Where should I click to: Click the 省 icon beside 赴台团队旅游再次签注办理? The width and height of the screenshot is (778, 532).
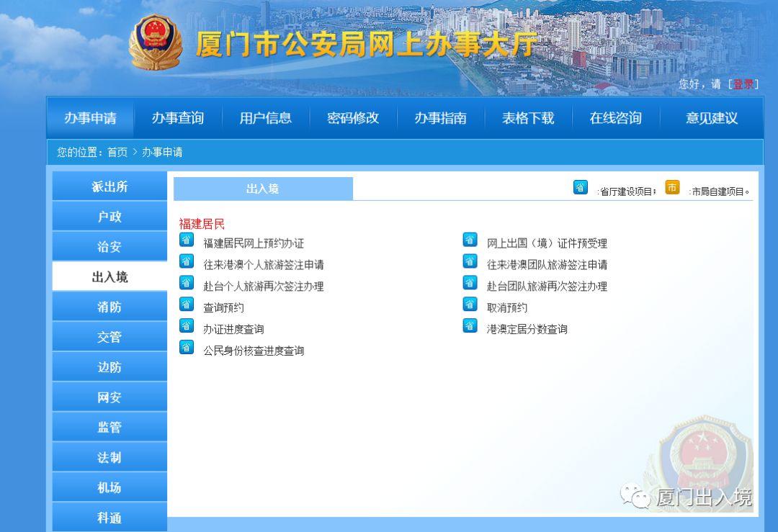[470, 283]
